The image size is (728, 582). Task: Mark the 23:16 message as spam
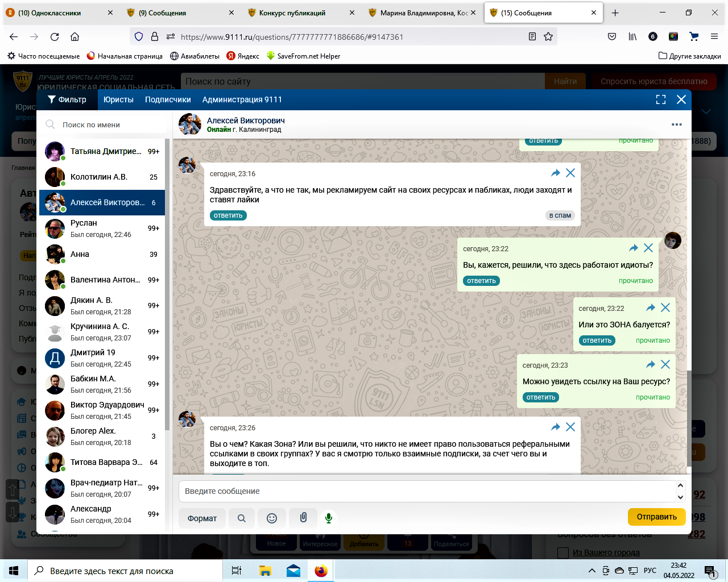(x=560, y=215)
